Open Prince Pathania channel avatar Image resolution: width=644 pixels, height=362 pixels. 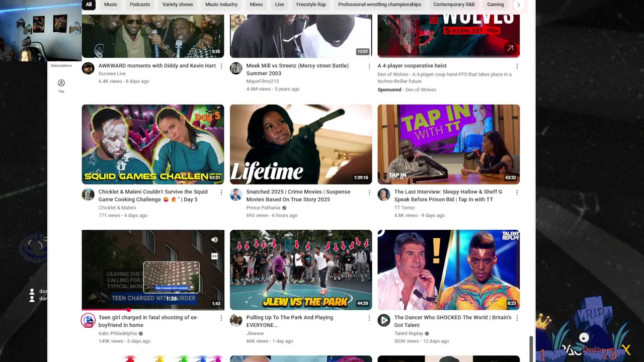coord(236,195)
